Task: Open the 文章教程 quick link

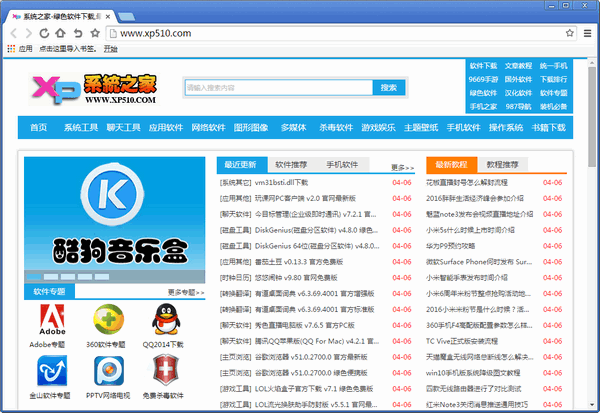Action: tap(518, 66)
